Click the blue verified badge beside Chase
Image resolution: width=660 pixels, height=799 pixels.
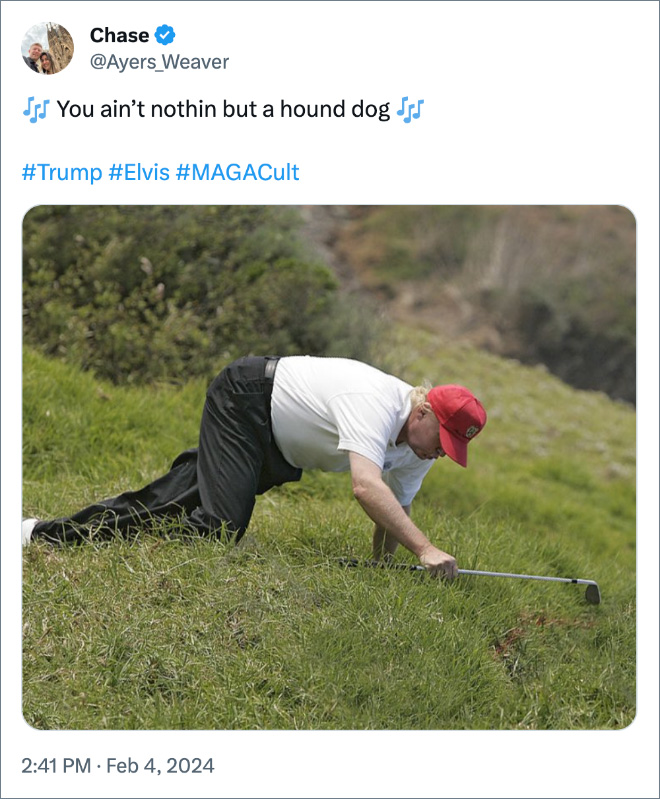(166, 36)
